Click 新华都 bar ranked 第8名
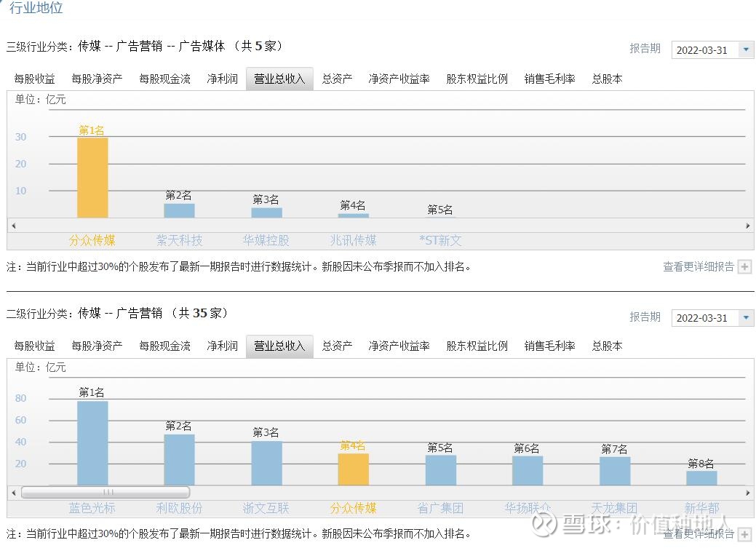 (701, 478)
